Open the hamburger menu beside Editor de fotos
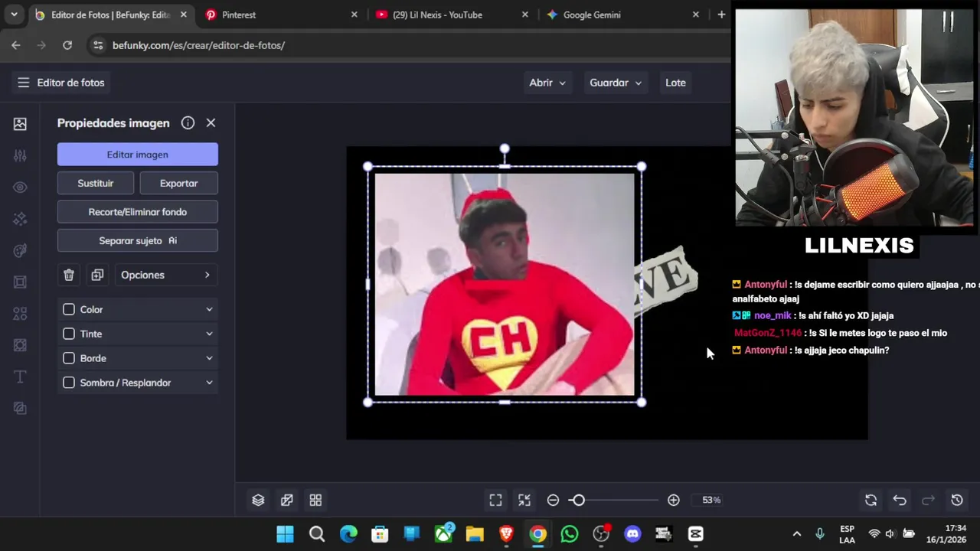The height and width of the screenshot is (551, 980). (x=23, y=83)
